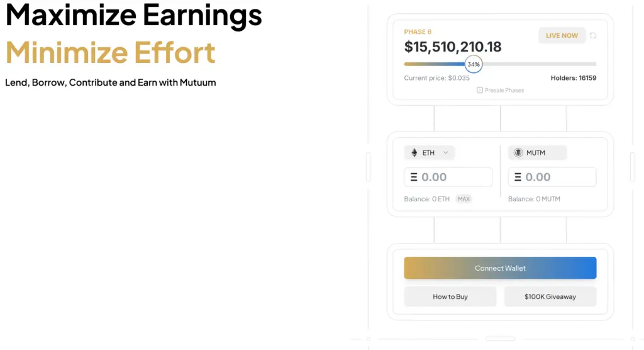Focus the ETH amount input field

point(448,177)
